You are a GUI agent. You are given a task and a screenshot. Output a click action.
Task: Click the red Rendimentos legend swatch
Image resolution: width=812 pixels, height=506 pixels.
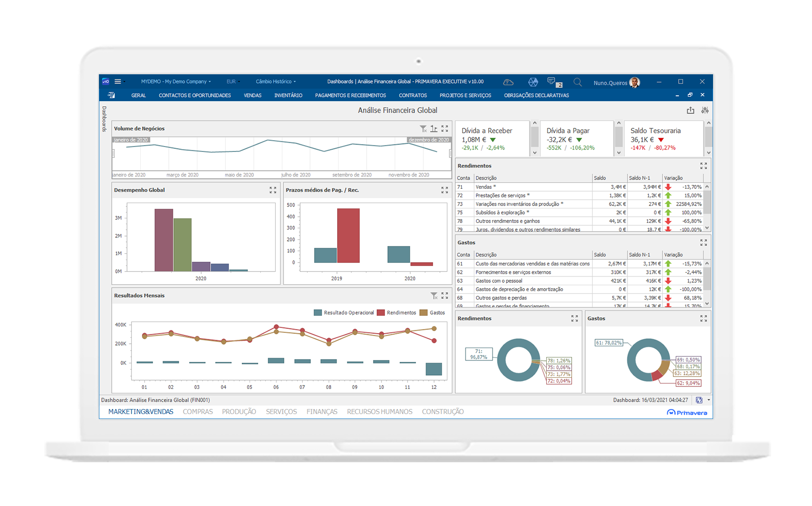[381, 313]
